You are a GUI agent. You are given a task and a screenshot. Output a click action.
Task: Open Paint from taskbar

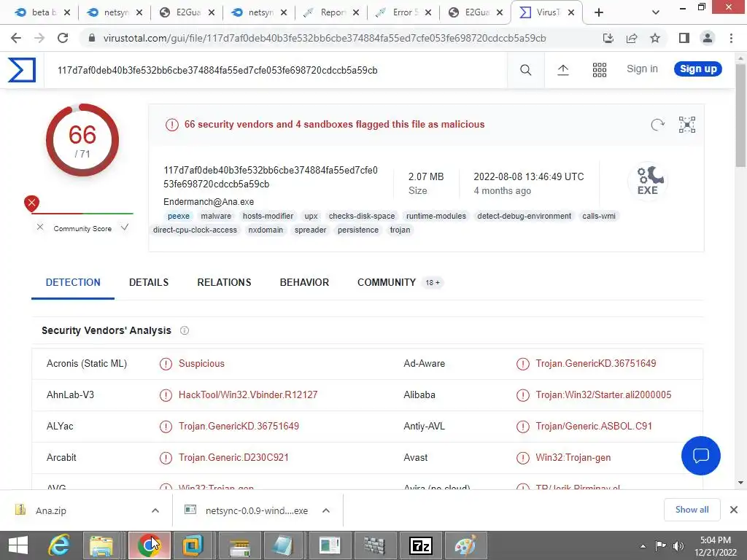pyautogui.click(x=465, y=545)
